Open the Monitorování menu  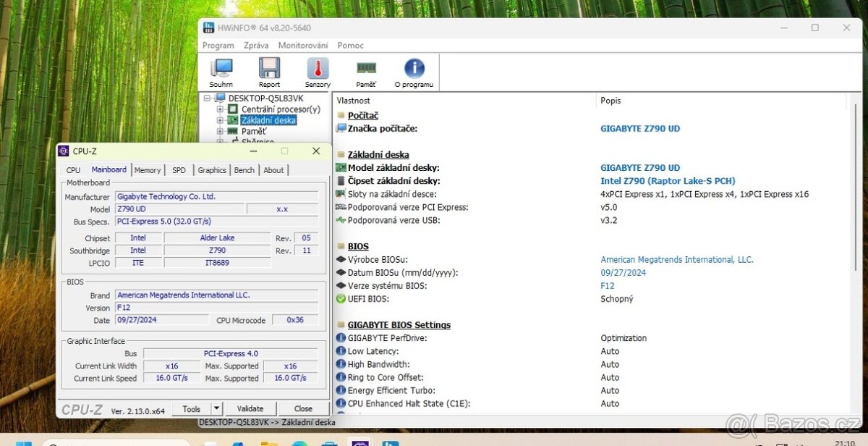pyautogui.click(x=303, y=45)
